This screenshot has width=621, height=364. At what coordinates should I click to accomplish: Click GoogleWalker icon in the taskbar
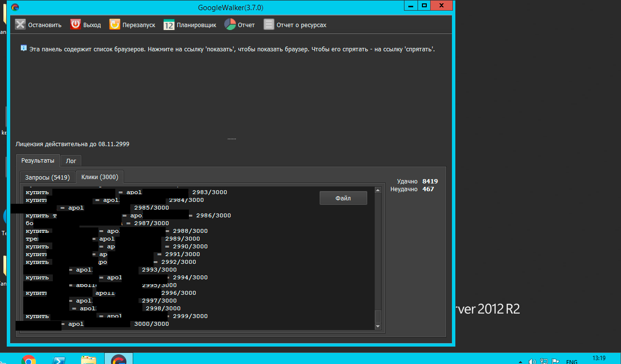tap(119, 360)
